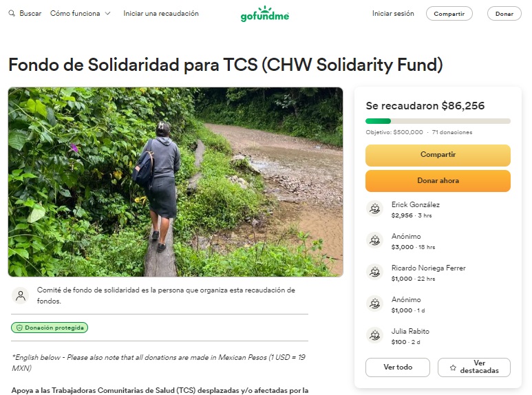This screenshot has width=532, height=395.
Task: Click the fundraiser main photo
Action: (175, 182)
